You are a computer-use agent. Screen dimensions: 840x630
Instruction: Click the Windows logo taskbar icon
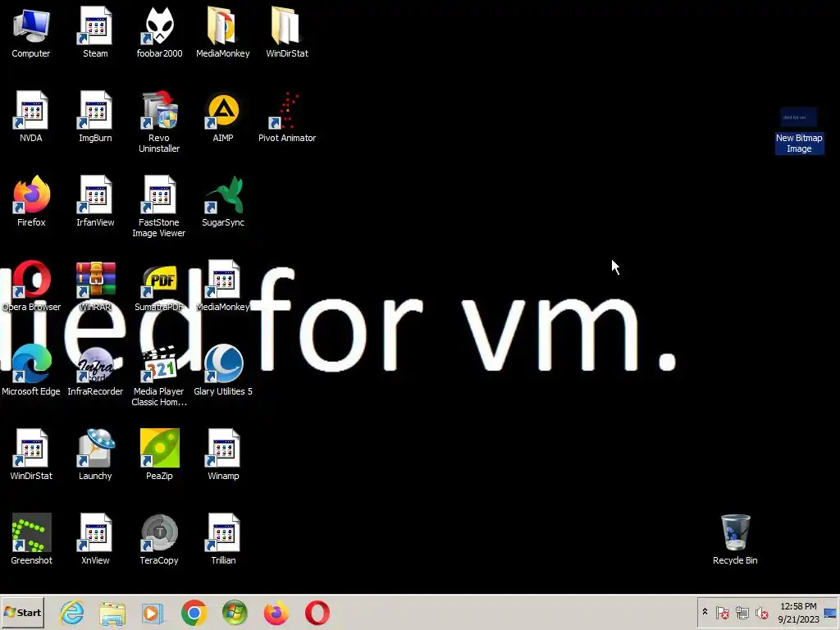tap(235, 613)
